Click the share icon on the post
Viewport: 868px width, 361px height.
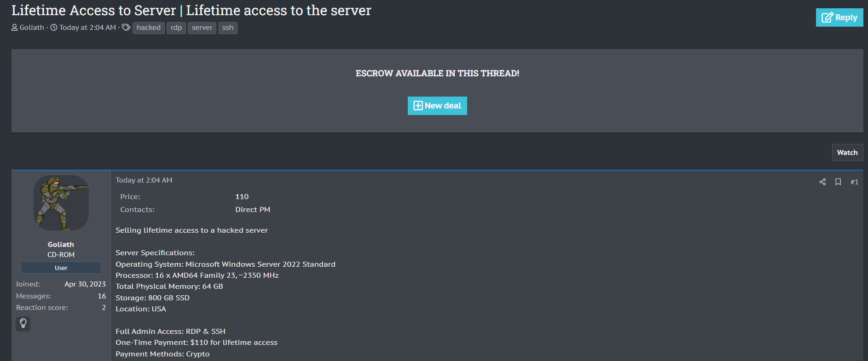coord(822,182)
